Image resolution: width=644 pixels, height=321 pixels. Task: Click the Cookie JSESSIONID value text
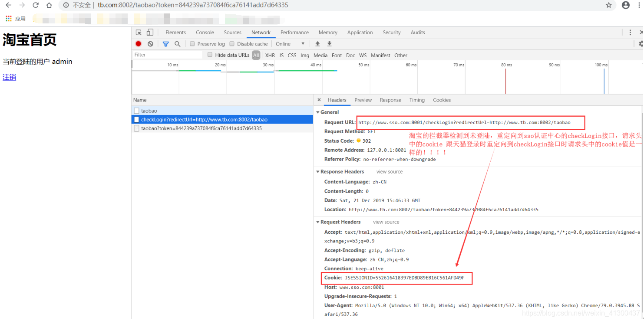(404, 278)
